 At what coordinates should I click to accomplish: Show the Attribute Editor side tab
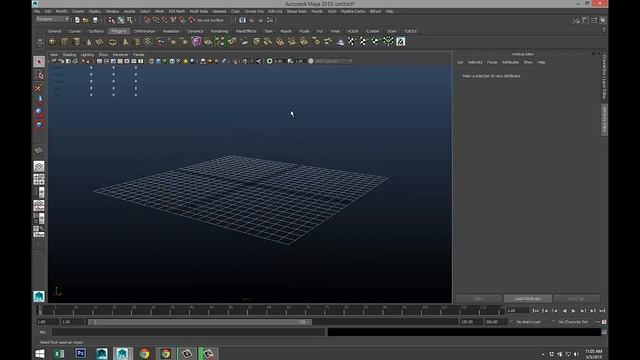point(604,119)
